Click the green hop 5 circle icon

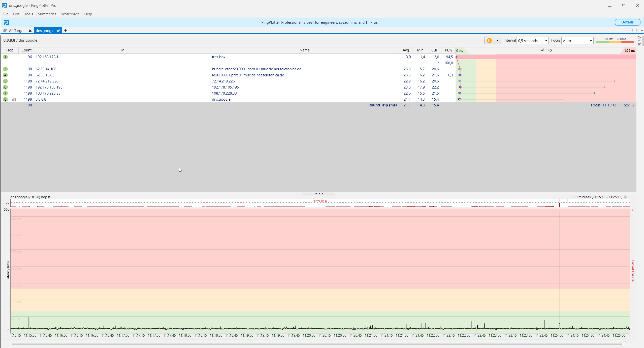[x=5, y=81]
